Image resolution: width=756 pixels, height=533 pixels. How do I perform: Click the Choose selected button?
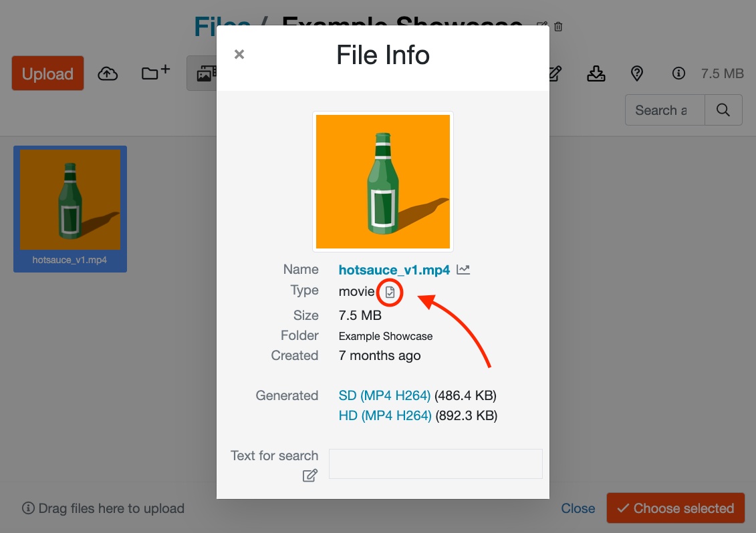pos(675,508)
